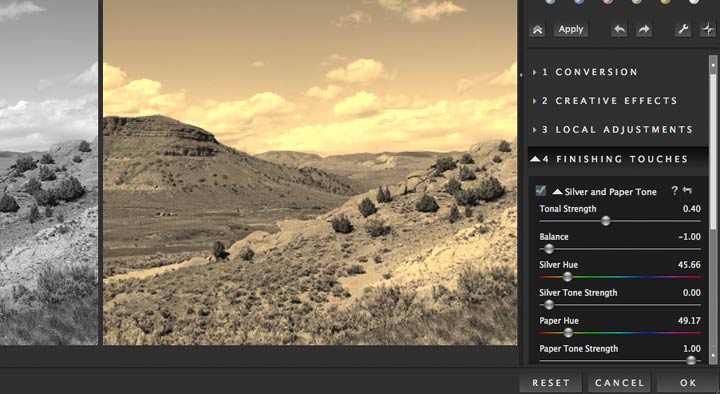Click the Silver Hue label
Screen dimensions: 720x394
(558, 265)
